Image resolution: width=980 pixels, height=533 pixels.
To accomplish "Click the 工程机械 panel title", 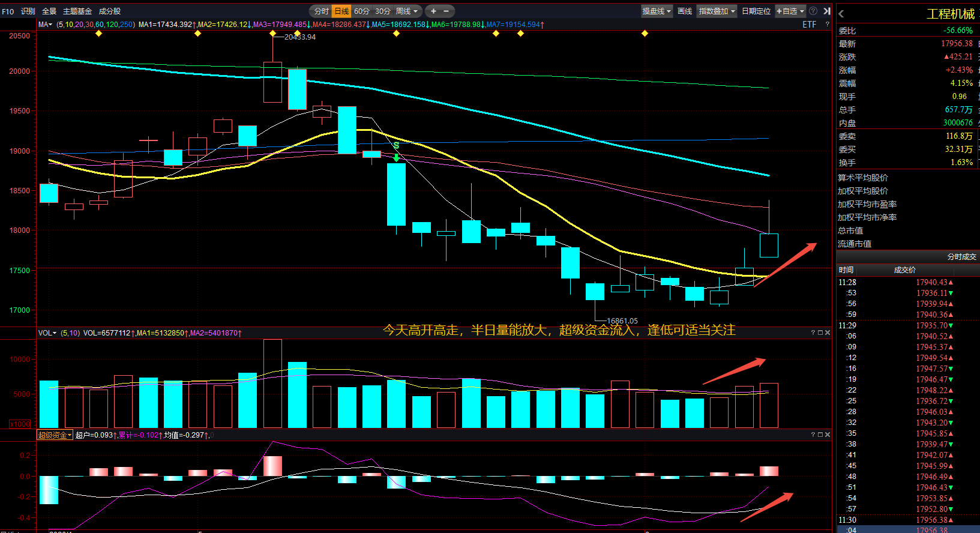I will point(951,14).
